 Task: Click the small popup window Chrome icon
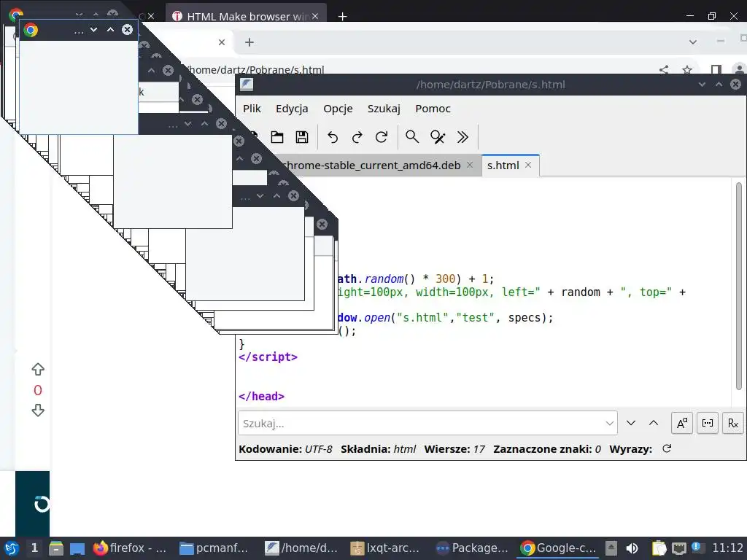[x=31, y=30]
